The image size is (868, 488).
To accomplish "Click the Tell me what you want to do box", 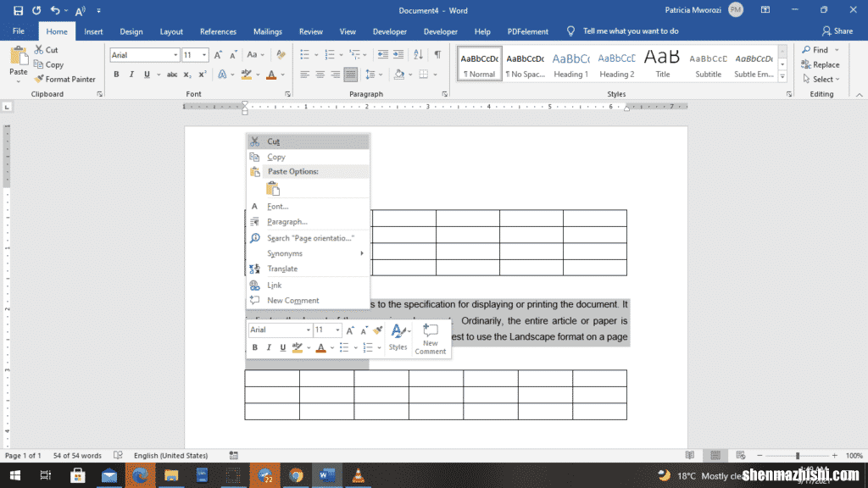I will click(x=623, y=31).
